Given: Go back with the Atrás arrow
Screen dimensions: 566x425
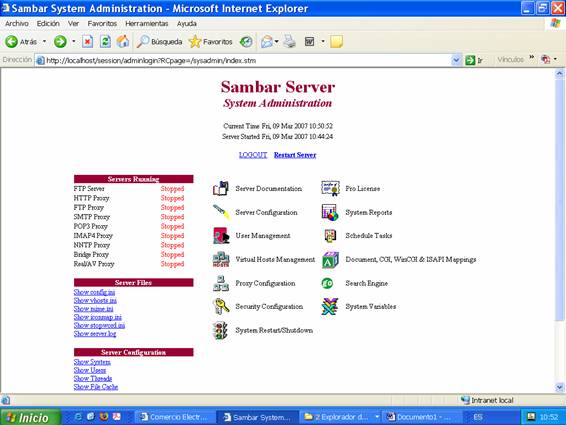Looking at the screenshot, I should pyautogui.click(x=21, y=42).
